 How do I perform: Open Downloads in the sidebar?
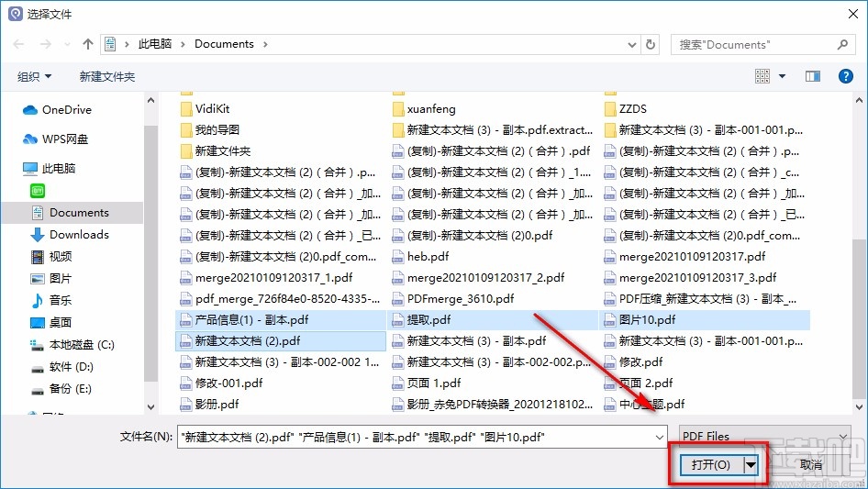(70, 235)
